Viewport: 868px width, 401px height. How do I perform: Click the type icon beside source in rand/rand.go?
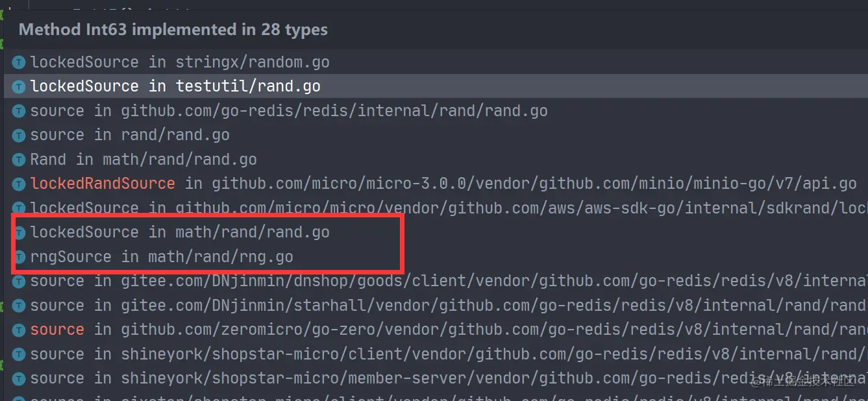(x=18, y=134)
